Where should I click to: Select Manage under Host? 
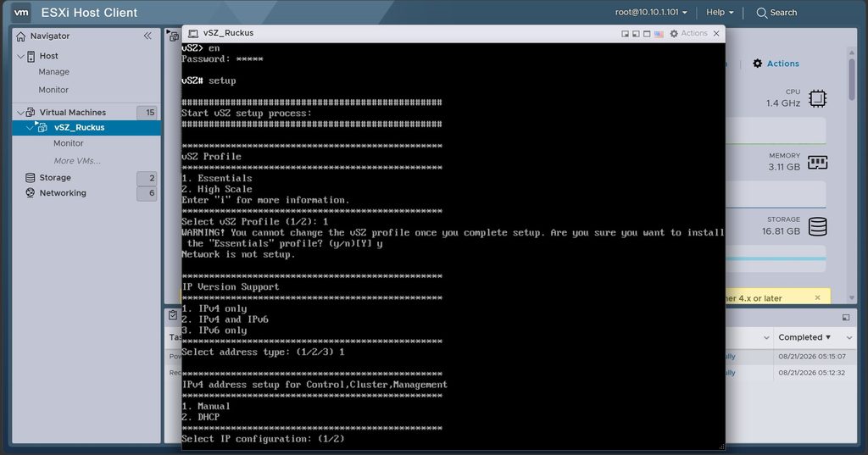point(53,72)
